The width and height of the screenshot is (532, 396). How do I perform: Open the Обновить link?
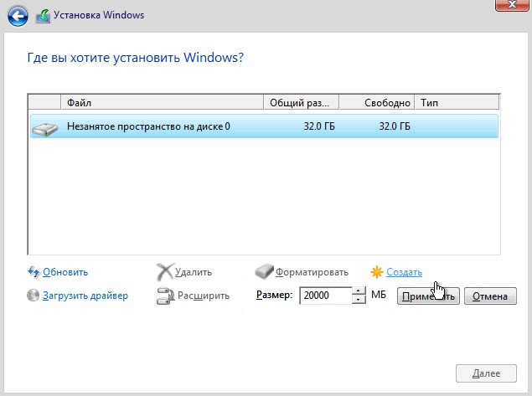pyautogui.click(x=65, y=272)
